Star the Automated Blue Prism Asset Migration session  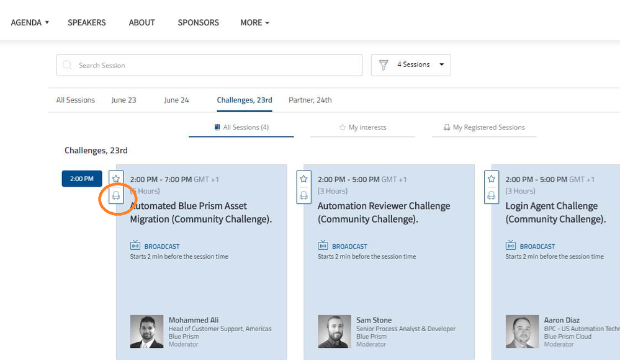116,179
